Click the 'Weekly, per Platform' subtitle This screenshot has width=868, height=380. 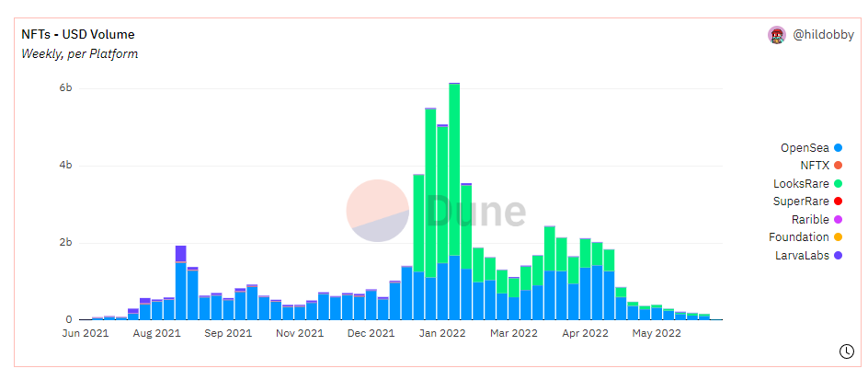pyautogui.click(x=80, y=54)
